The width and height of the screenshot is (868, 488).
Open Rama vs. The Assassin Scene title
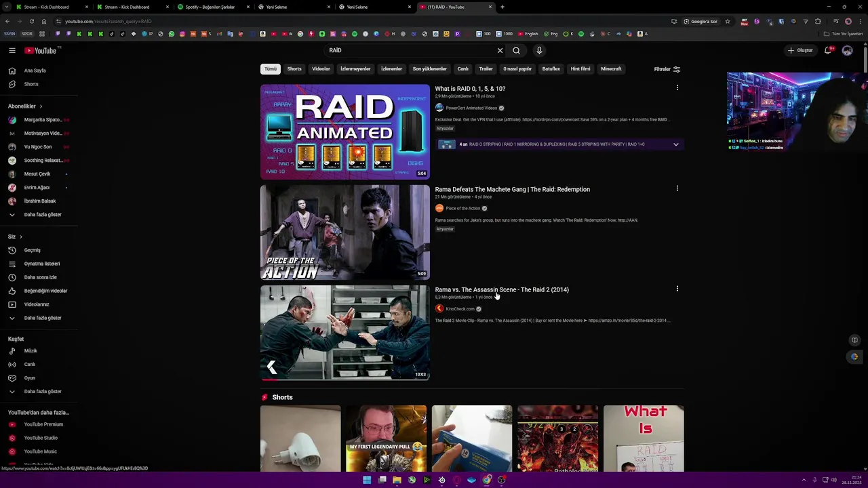502,289
